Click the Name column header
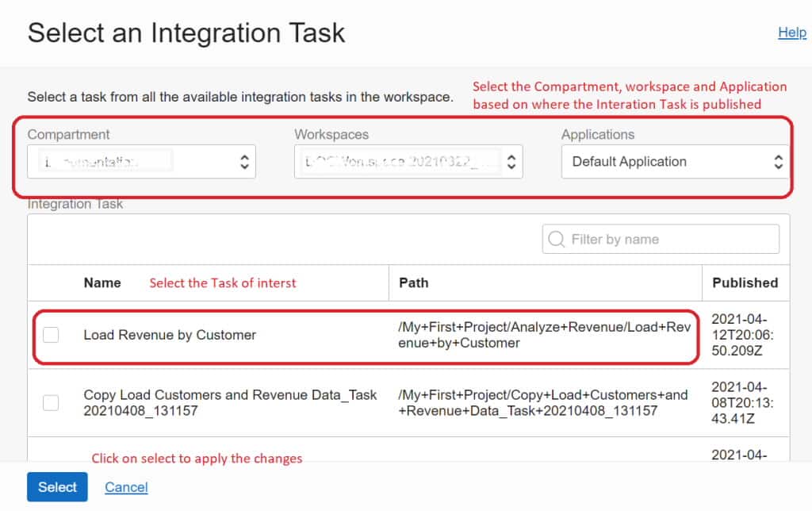The height and width of the screenshot is (511, 812). [102, 282]
